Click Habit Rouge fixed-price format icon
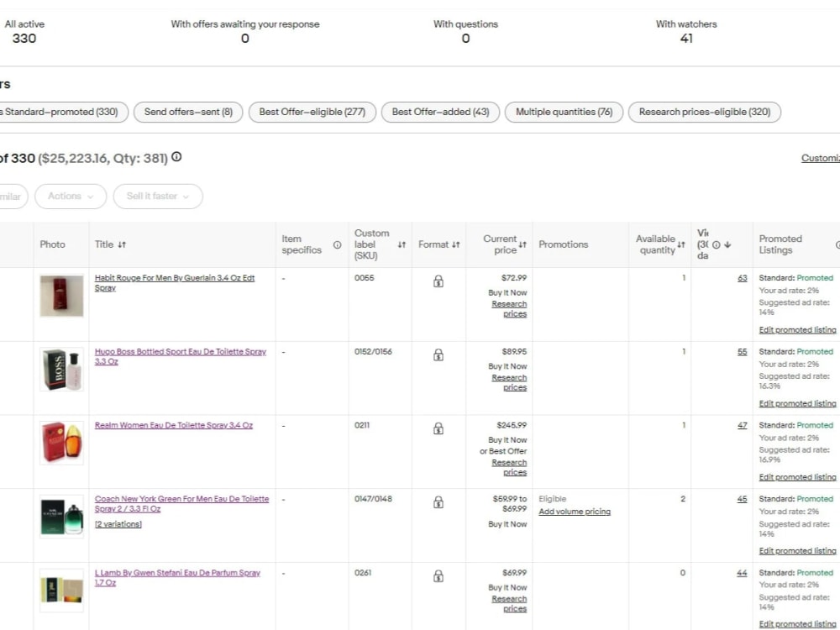840x630 pixels. coord(438,281)
